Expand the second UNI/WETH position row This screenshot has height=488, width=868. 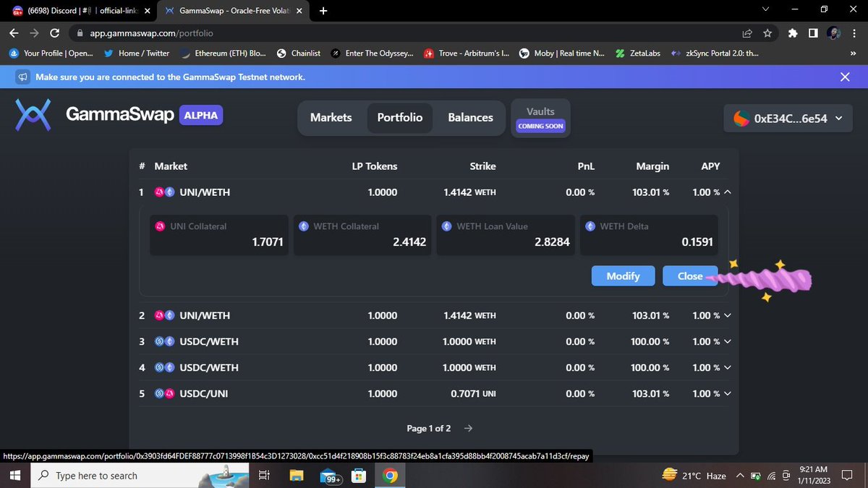727,315
